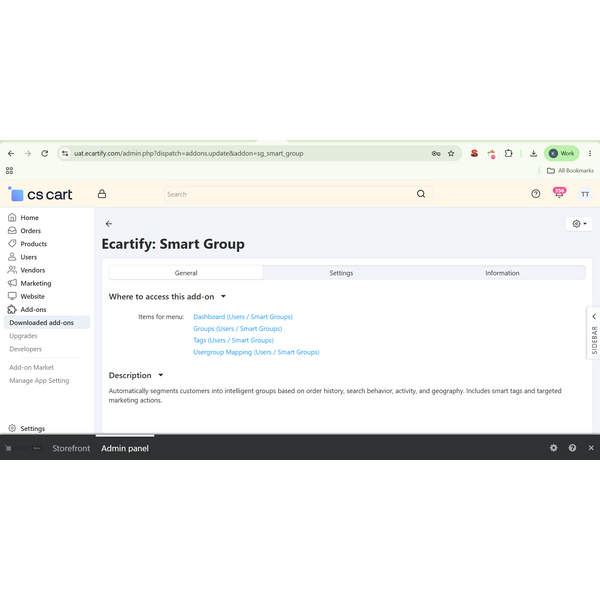Click the address bar URL
Image resolution: width=600 pixels, height=600 pixels.
(188, 153)
